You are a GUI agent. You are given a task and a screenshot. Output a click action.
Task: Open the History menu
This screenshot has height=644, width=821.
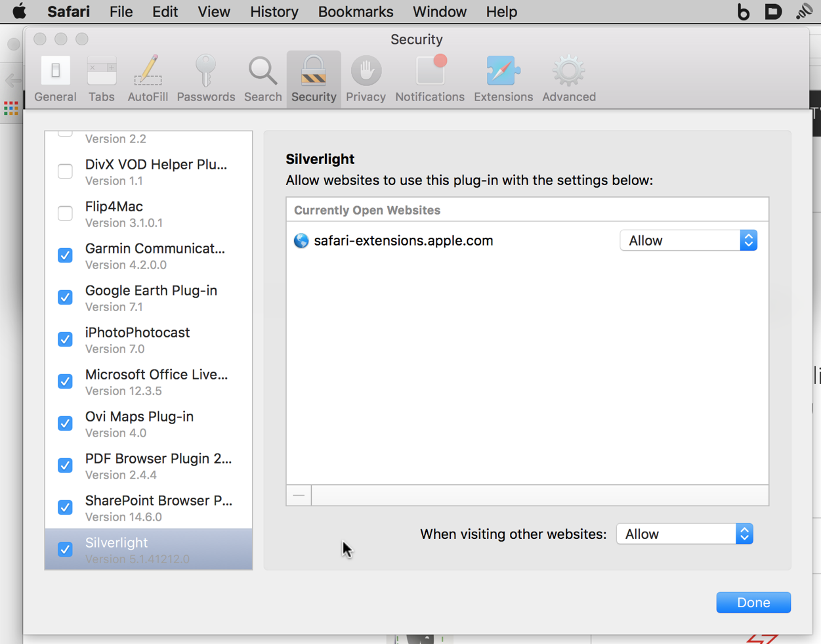274,12
